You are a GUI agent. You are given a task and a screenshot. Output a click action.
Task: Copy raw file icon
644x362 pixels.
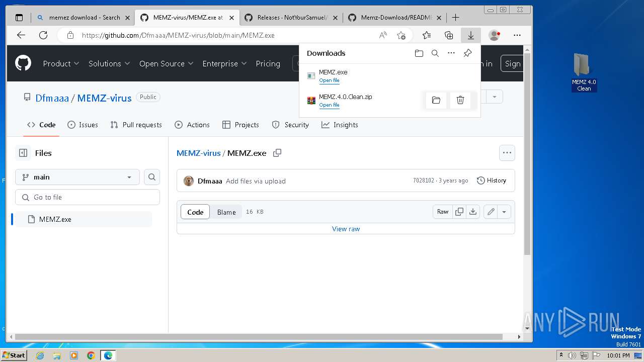pyautogui.click(x=459, y=212)
